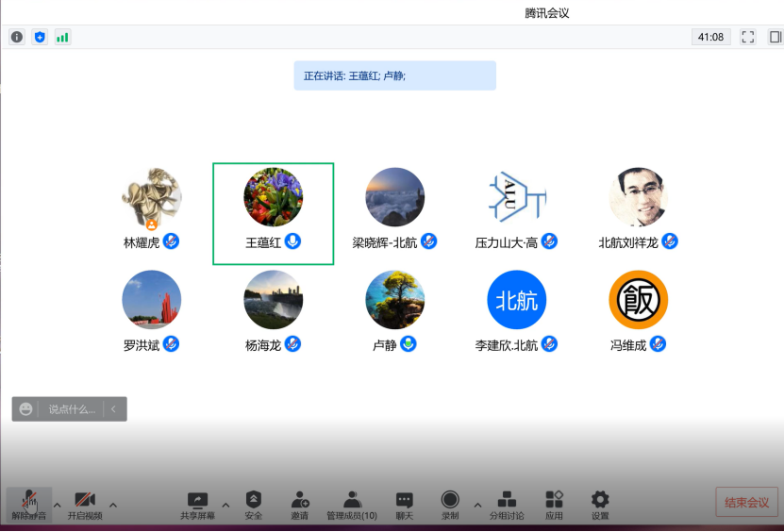Click the meeting info icon at top left
This screenshot has width=784, height=532.
17,37
